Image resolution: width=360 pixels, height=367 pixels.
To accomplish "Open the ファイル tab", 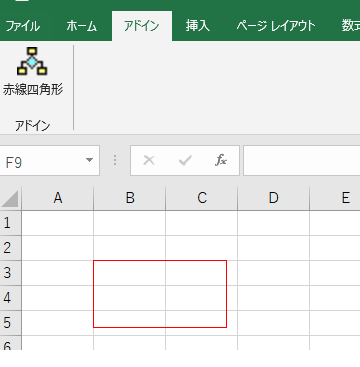I will point(23,26).
